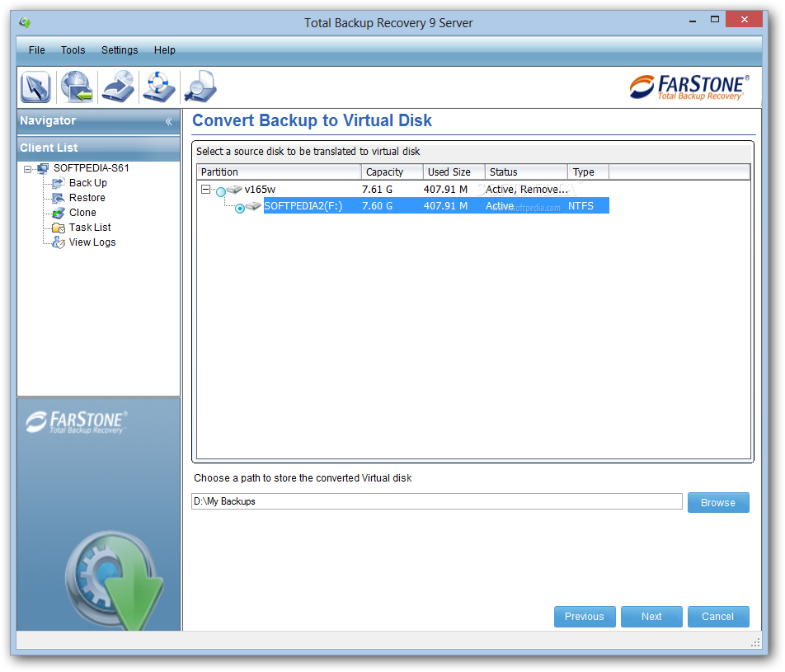The image size is (785, 672).
Task: Click the Previous button
Action: 585,617
